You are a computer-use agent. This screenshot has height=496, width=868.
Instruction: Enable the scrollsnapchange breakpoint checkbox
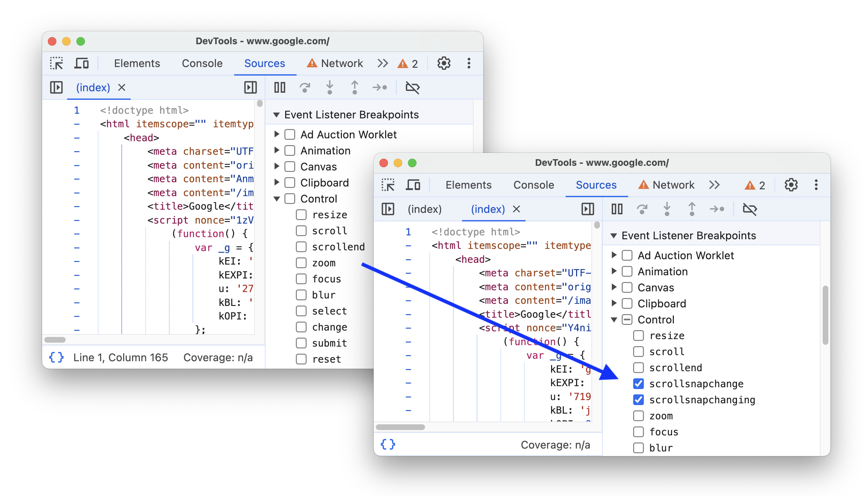637,383
